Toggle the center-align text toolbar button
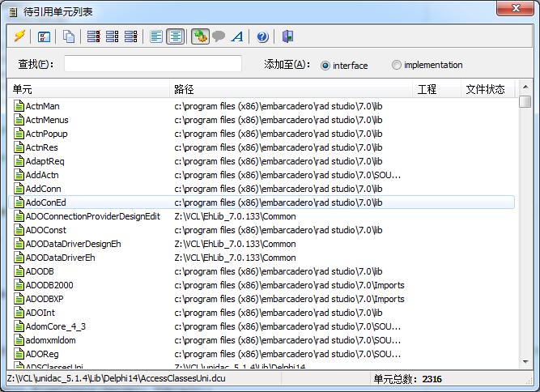 pos(174,36)
